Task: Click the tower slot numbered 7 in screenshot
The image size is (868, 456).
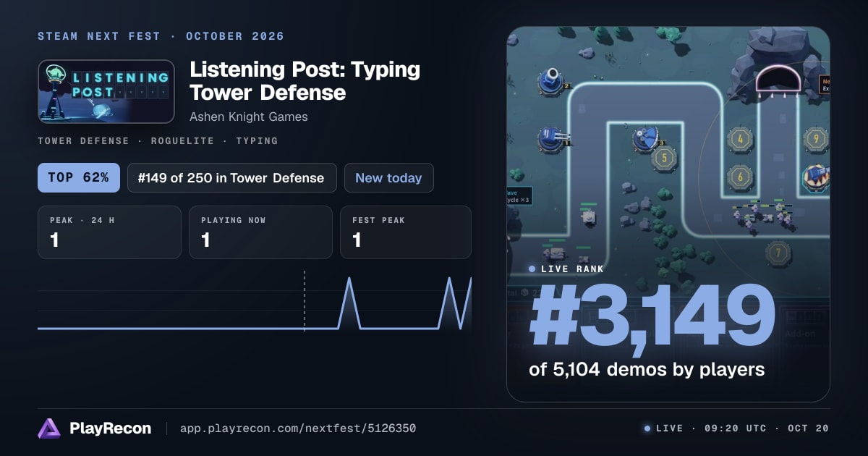Action: (778, 253)
